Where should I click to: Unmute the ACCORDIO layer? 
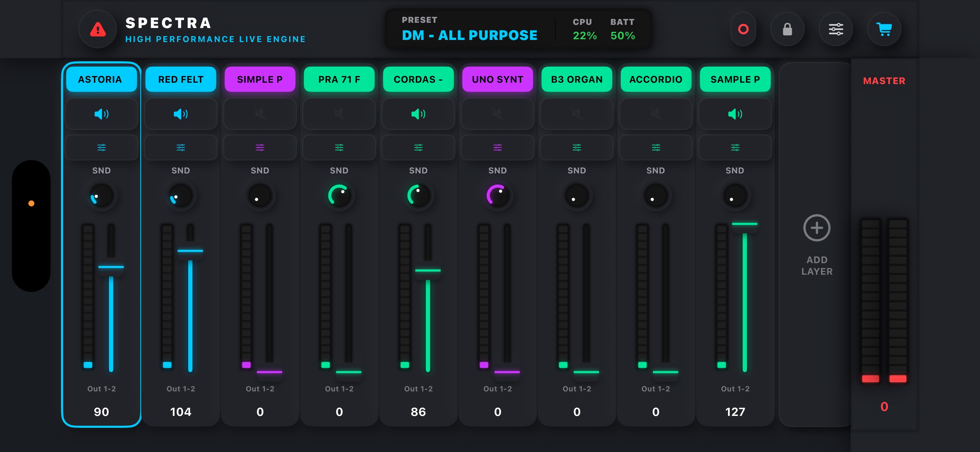[656, 114]
